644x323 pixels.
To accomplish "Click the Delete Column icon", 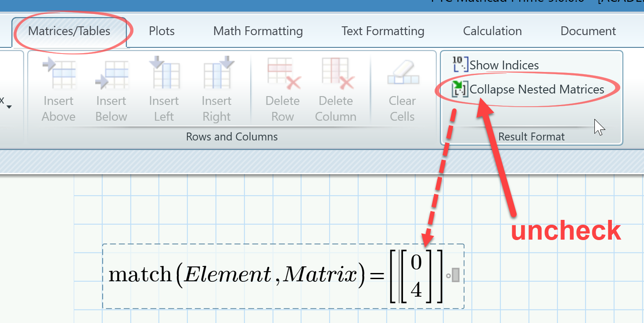I will [x=335, y=79].
